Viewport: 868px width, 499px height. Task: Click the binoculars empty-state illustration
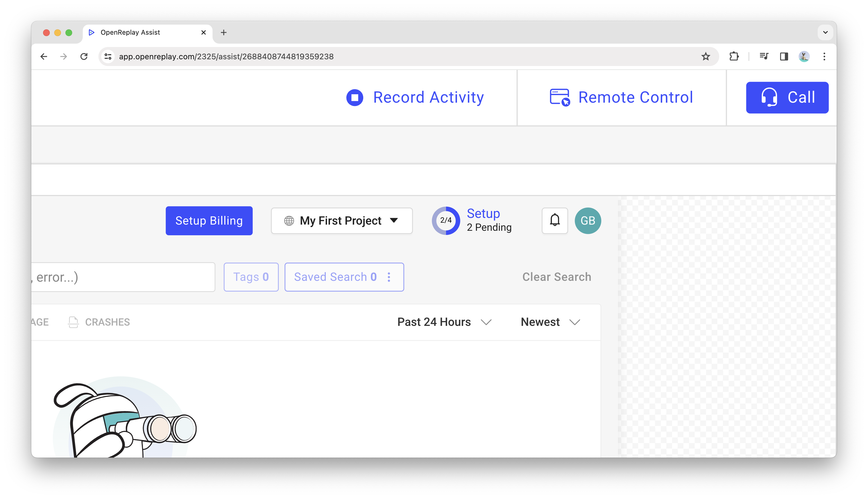(x=125, y=417)
